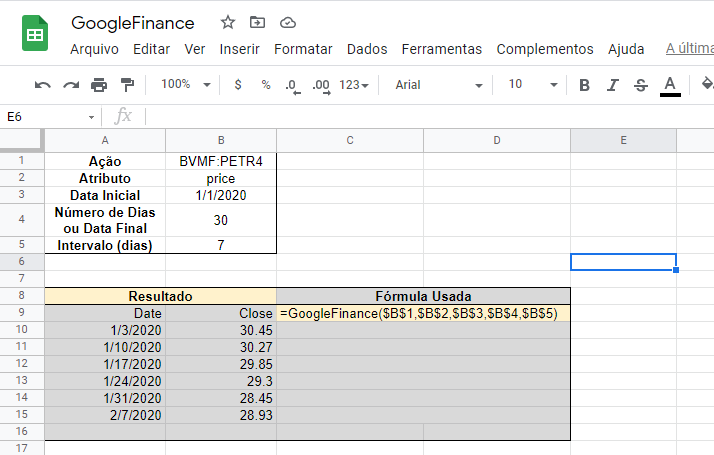This screenshot has height=455, width=714.
Task: Increase decimal places
Action: tap(321, 86)
